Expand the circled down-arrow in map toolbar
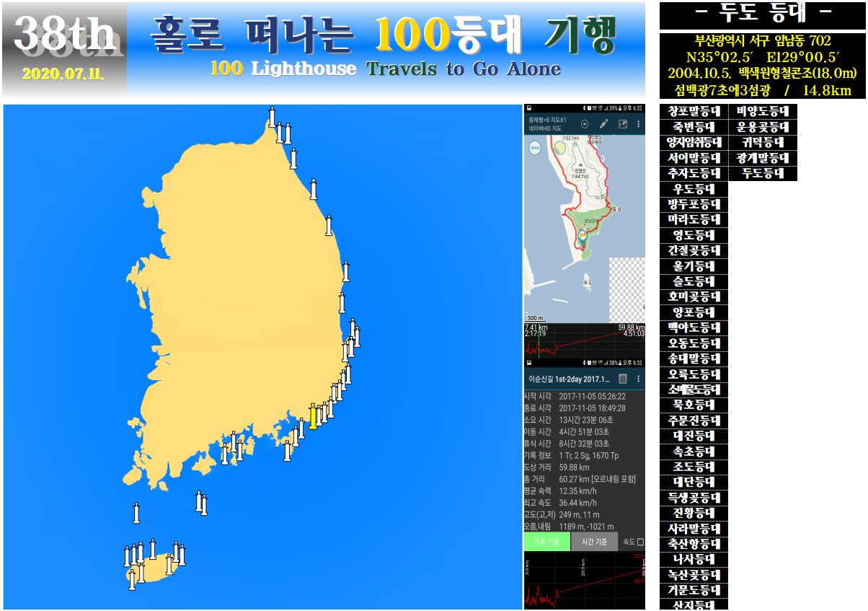 (585, 123)
